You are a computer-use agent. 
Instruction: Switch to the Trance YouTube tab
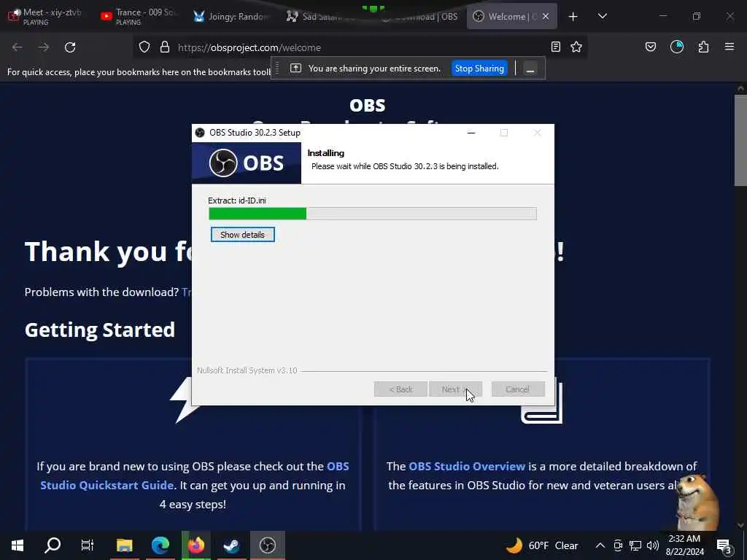tap(139, 16)
